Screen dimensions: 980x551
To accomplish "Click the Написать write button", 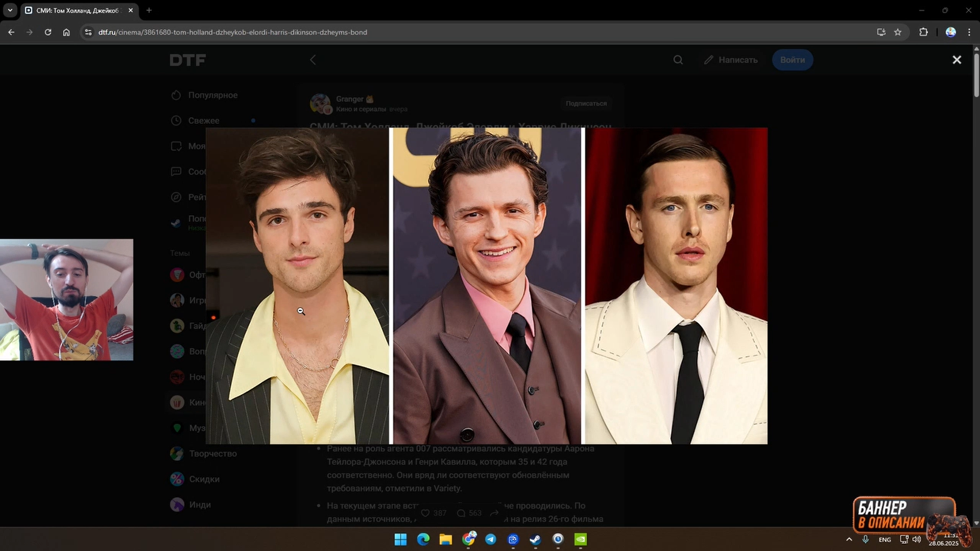I will [x=730, y=60].
